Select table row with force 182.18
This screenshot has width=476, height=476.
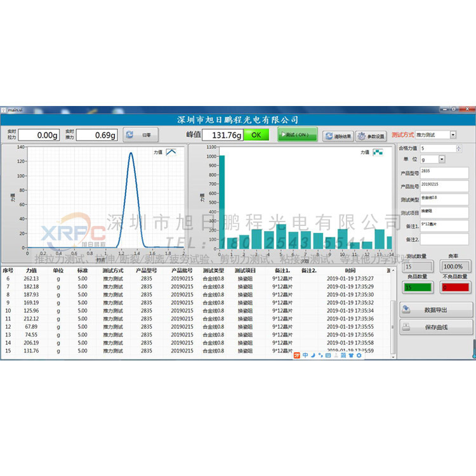click(196, 287)
